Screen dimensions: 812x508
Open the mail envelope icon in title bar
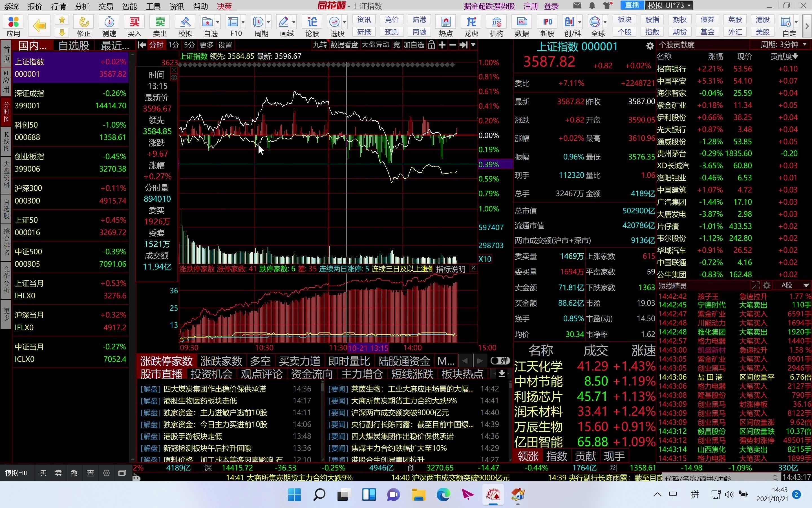point(577,6)
